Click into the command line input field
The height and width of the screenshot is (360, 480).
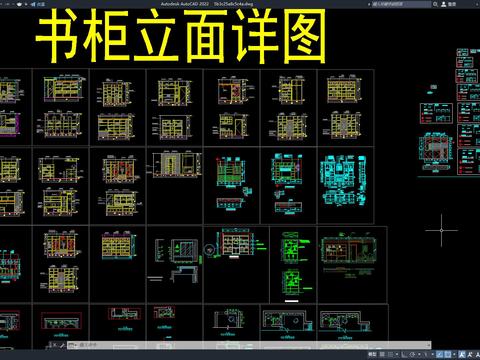(253, 345)
